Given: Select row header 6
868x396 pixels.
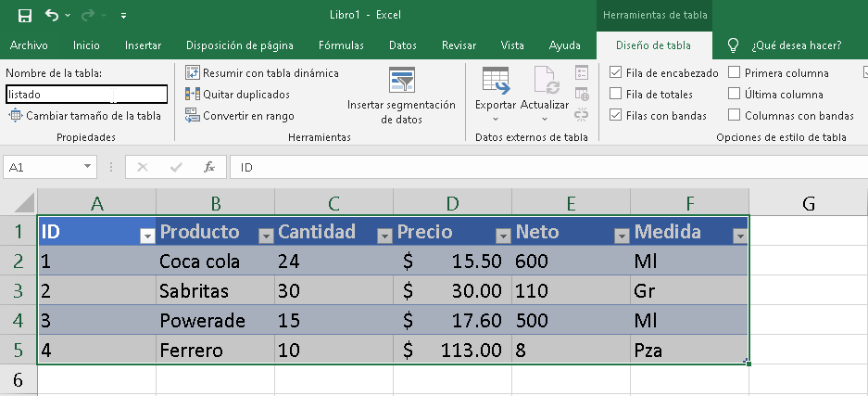Looking at the screenshot, I should pos(19,380).
